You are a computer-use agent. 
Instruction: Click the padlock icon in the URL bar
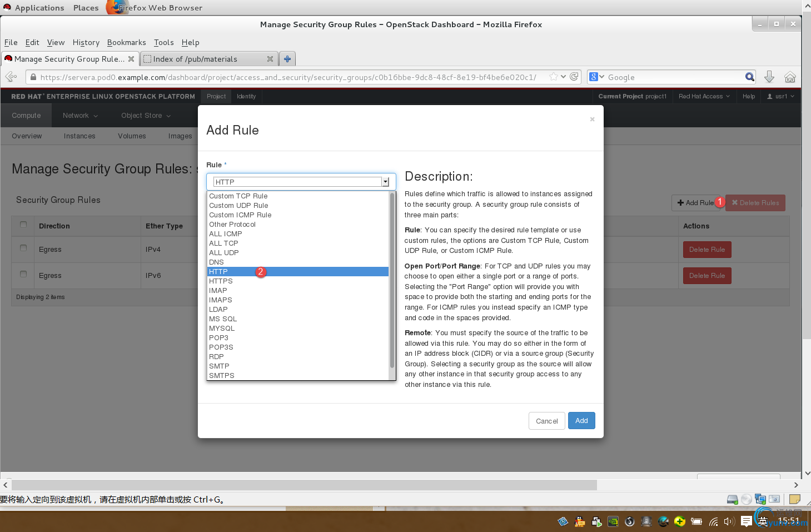point(33,77)
